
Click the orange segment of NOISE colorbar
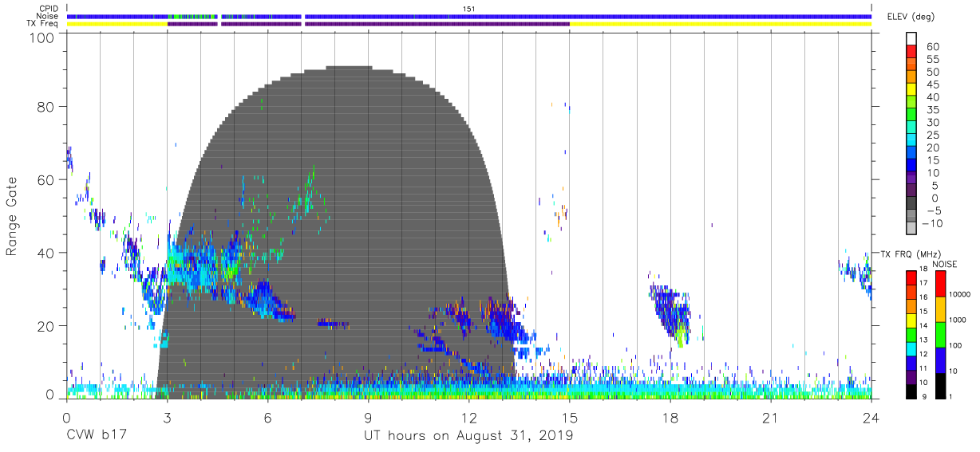(940, 309)
